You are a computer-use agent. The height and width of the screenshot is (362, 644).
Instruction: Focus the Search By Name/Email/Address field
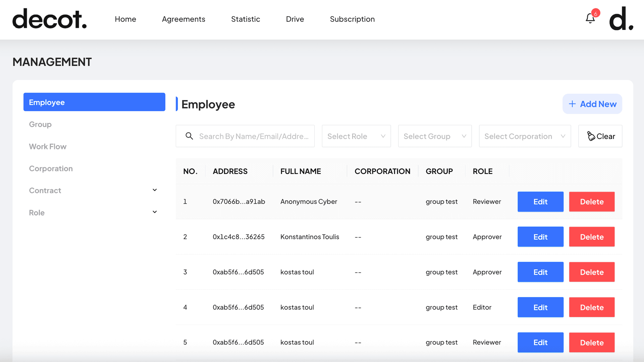coord(245,136)
